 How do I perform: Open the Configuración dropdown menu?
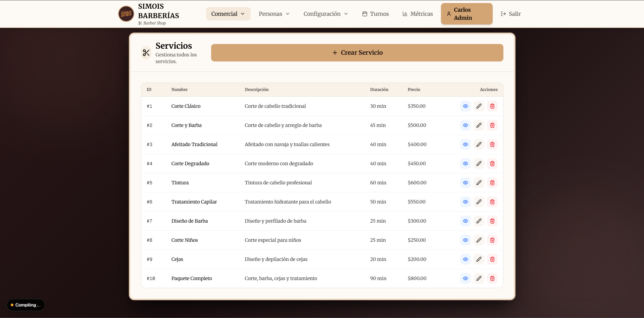tap(326, 14)
